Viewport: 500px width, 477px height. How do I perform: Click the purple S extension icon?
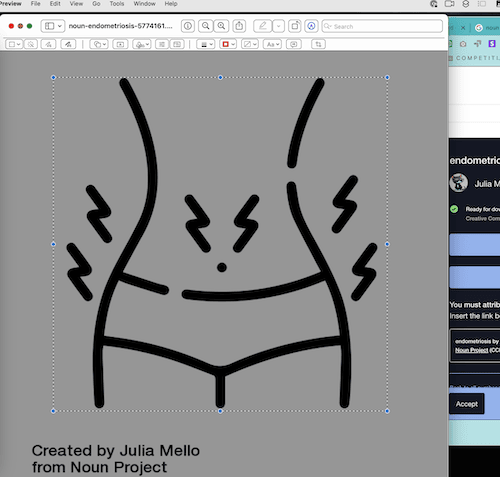[x=492, y=44]
